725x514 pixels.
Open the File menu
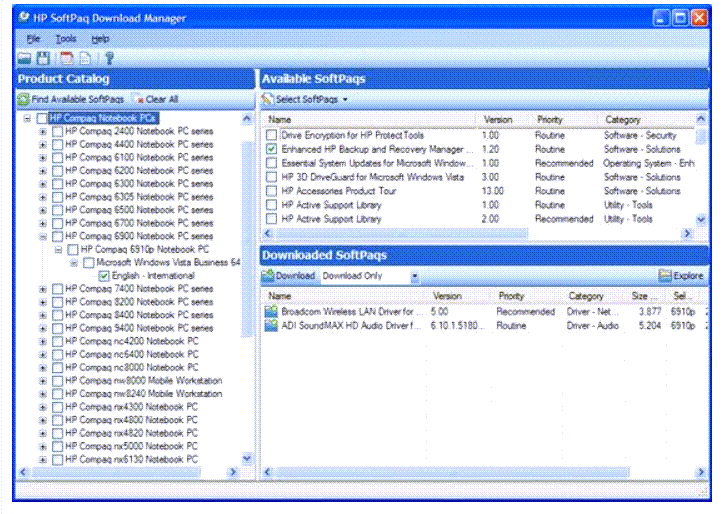pyautogui.click(x=33, y=39)
